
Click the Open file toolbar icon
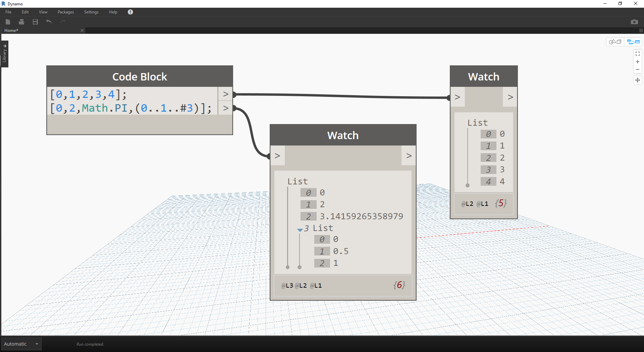coord(21,22)
